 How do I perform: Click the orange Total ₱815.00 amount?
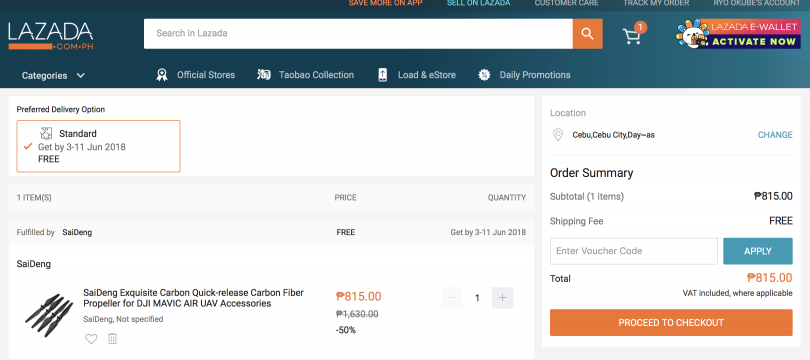point(770,278)
